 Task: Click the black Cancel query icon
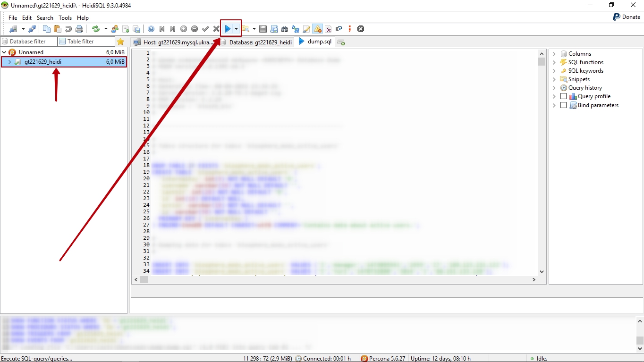[361, 29]
